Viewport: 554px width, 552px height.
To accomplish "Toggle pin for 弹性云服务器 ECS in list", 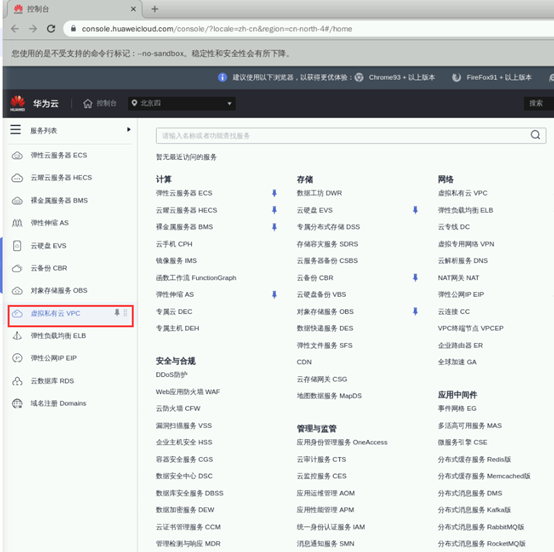I will pyautogui.click(x=274, y=193).
